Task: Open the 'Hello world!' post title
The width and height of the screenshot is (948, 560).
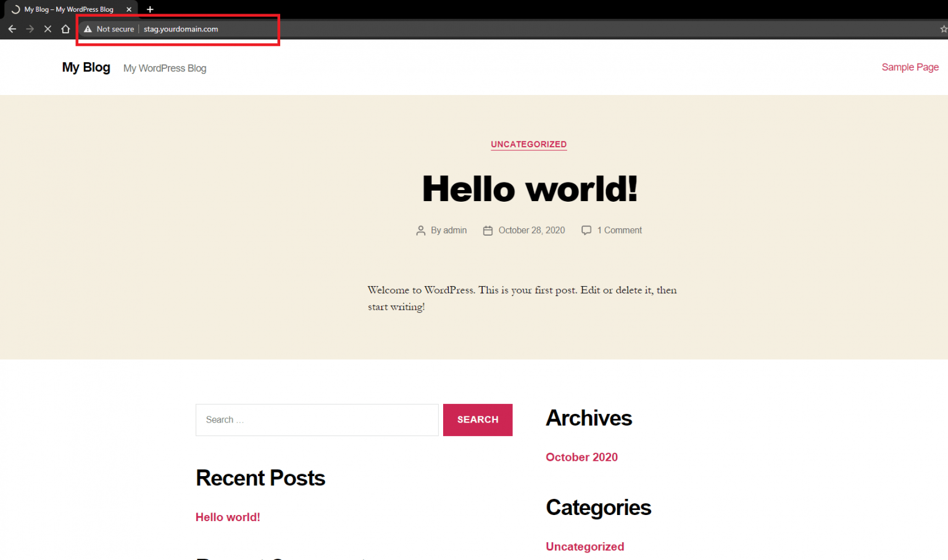Action: pyautogui.click(x=529, y=189)
